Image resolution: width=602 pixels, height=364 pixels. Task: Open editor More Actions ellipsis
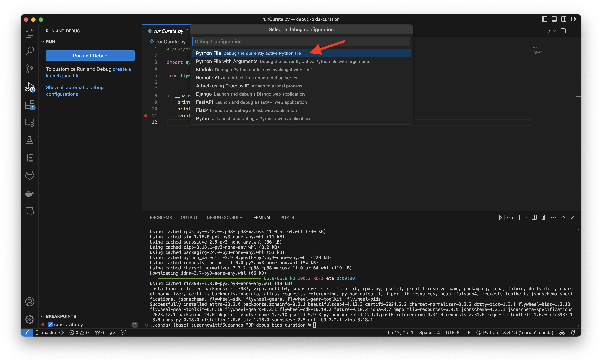[x=573, y=31]
